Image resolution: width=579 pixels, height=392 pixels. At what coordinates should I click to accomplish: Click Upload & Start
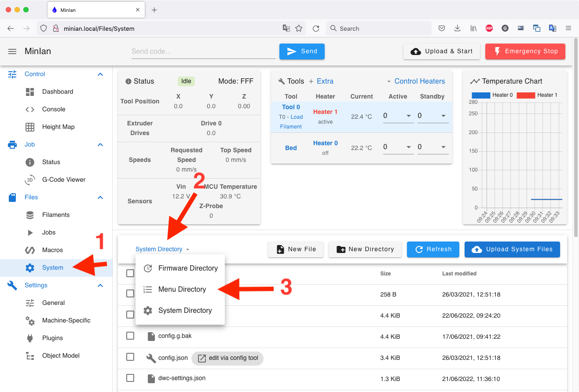click(x=441, y=51)
